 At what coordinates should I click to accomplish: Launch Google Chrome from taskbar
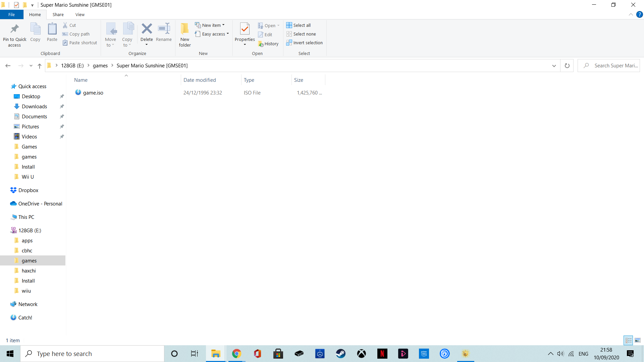coord(236,354)
